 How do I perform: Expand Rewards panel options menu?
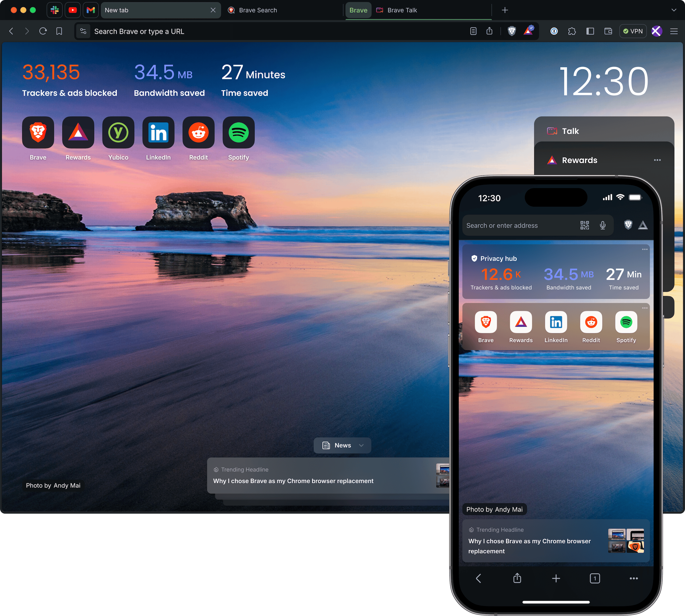tap(658, 160)
